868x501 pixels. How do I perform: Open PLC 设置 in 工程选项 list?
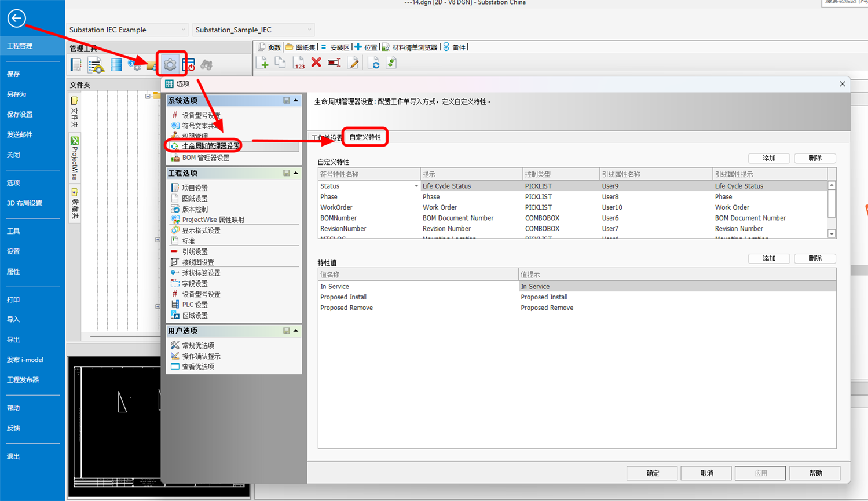[195, 305]
